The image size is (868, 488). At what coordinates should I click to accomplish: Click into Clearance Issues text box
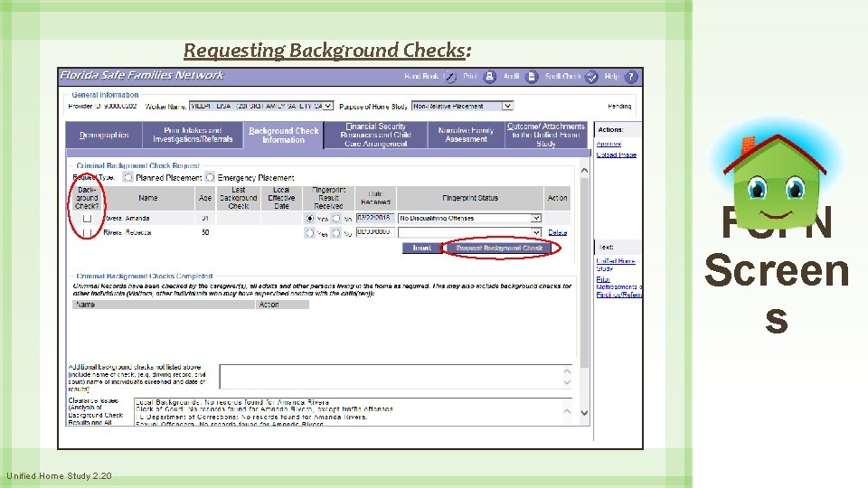coord(354,412)
